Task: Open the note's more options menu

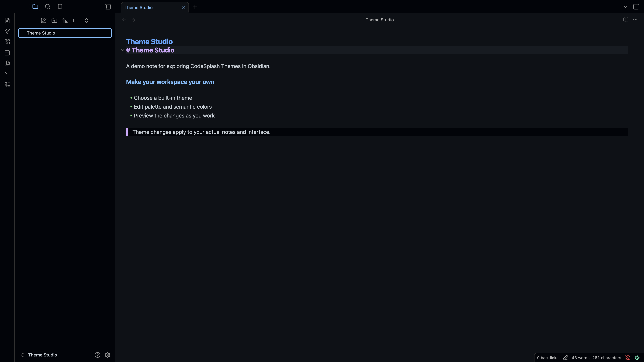Action: pyautogui.click(x=635, y=20)
